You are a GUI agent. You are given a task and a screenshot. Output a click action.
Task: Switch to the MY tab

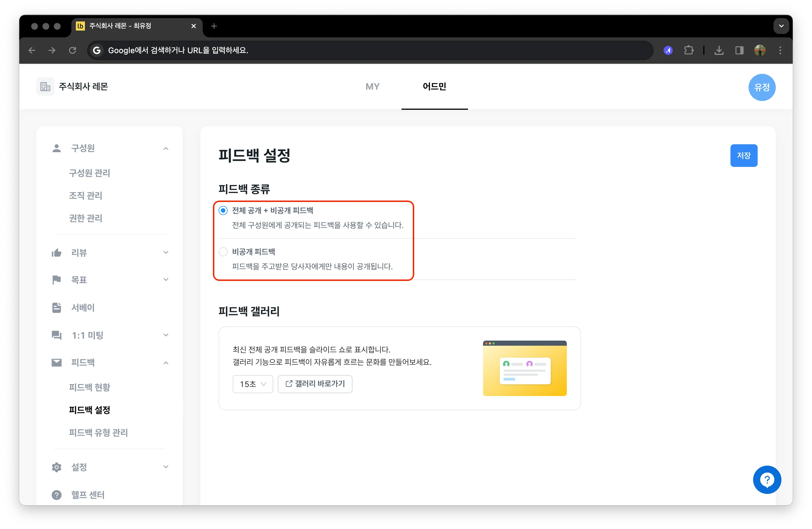(372, 87)
